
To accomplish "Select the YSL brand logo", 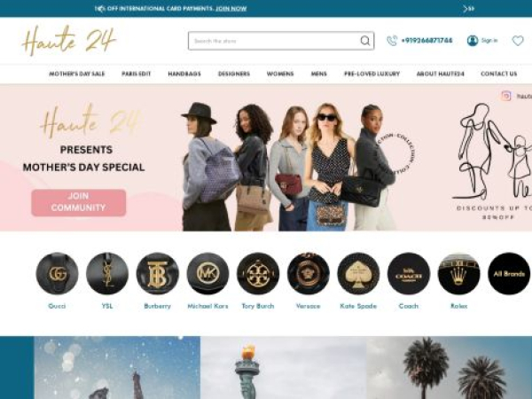I will pyautogui.click(x=107, y=273).
